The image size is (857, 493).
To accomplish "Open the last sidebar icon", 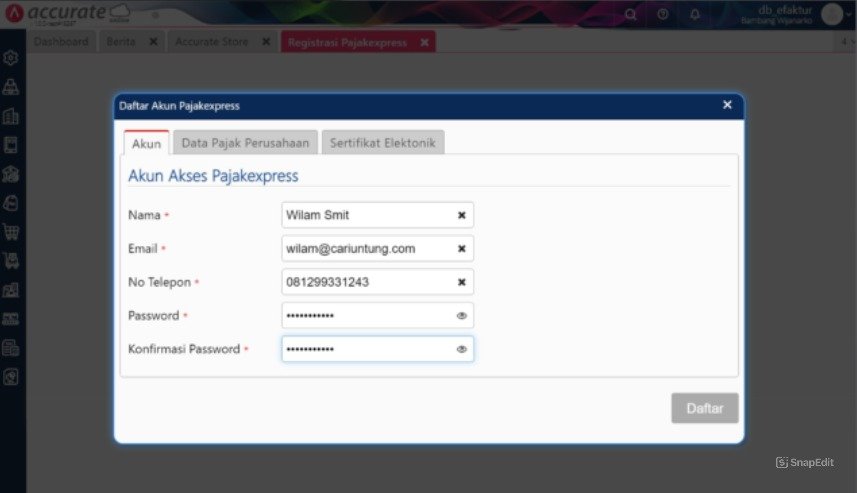I will tap(11, 377).
